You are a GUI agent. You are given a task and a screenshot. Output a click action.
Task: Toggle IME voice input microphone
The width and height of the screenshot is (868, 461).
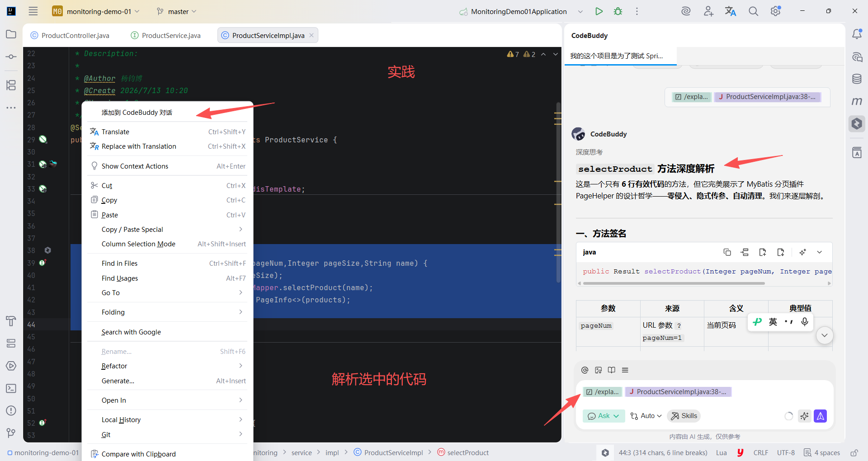coord(805,322)
